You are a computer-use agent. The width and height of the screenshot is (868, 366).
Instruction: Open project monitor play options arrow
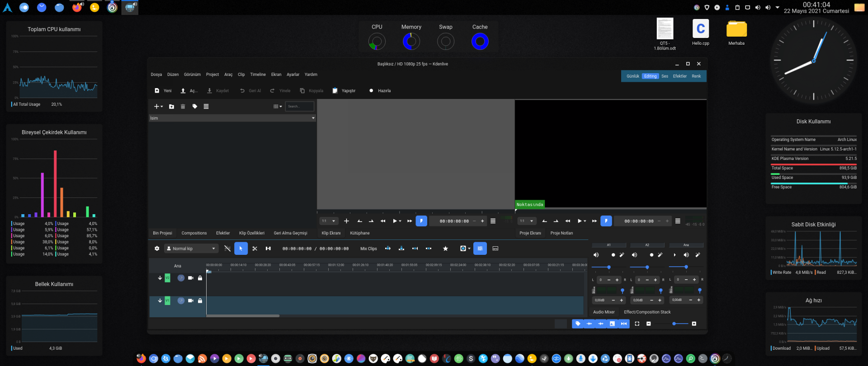(585, 221)
